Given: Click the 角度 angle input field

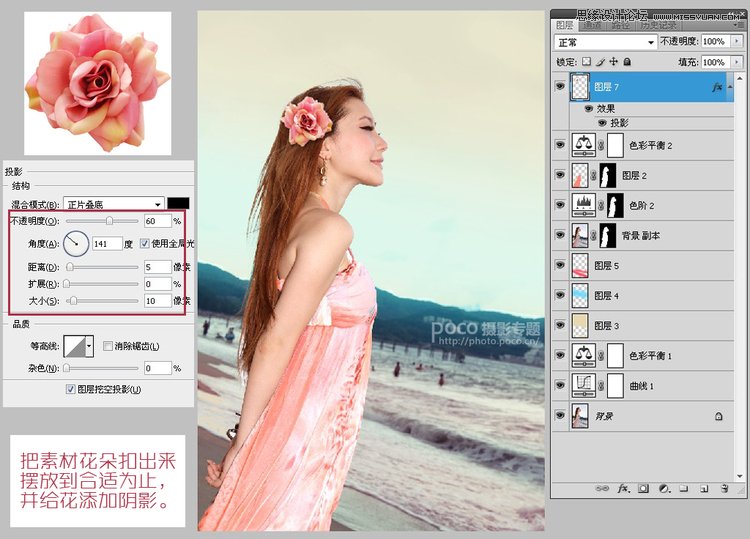Looking at the screenshot, I should (107, 243).
